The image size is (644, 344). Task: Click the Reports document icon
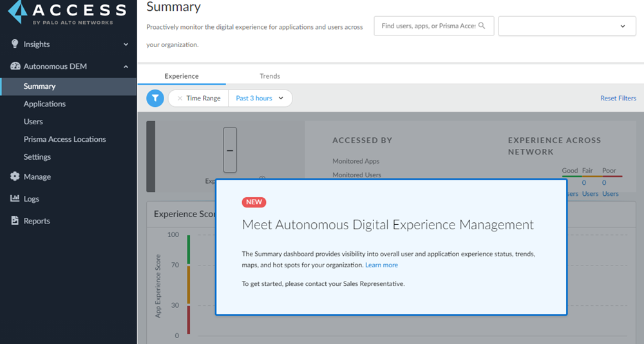coord(15,221)
